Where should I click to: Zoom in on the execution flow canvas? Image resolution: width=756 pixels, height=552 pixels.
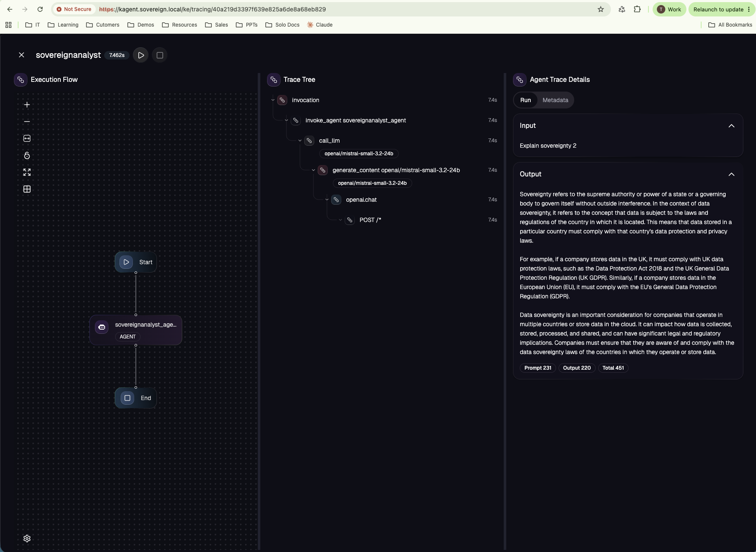[x=27, y=105]
